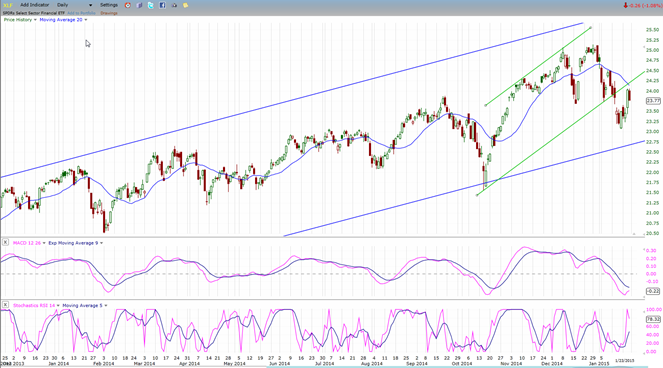Share chart on Twitter
Screen dimensions: 663x368
(x=151, y=5)
